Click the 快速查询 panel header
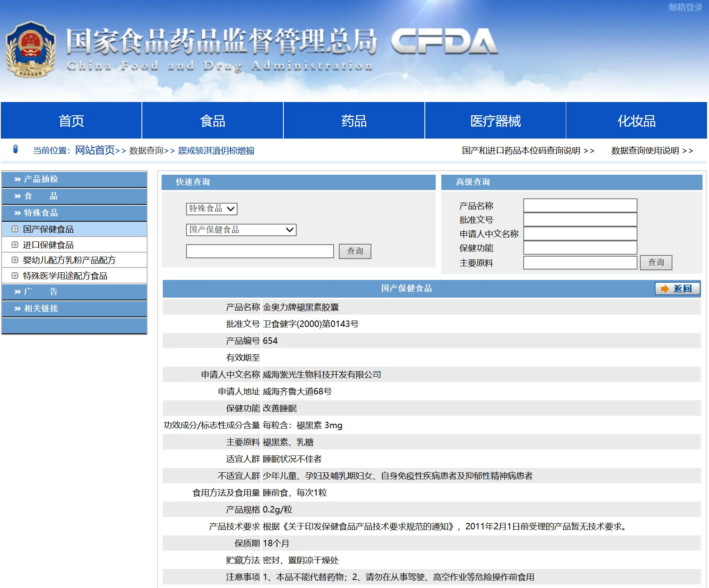This screenshot has width=709, height=588. point(298,182)
